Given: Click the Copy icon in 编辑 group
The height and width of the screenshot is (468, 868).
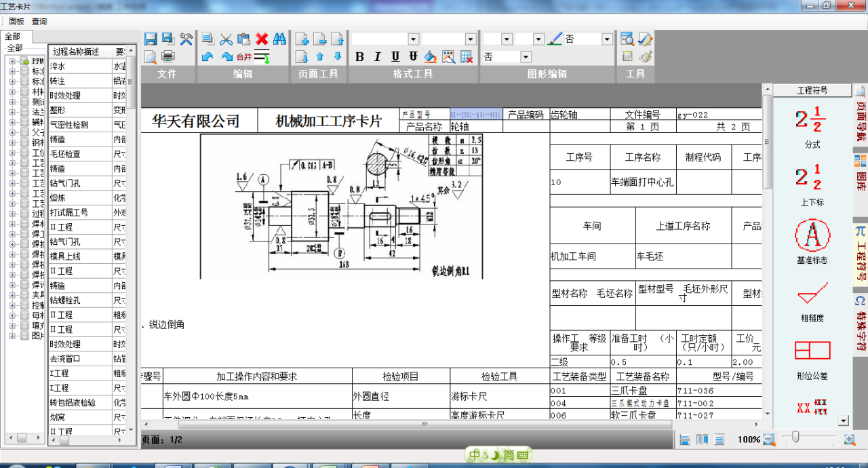Looking at the screenshot, I should click(x=208, y=39).
